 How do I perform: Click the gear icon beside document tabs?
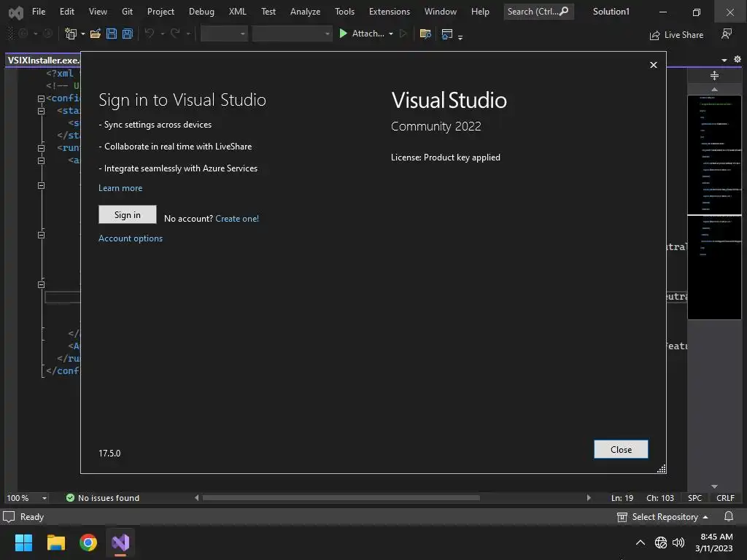(738, 60)
